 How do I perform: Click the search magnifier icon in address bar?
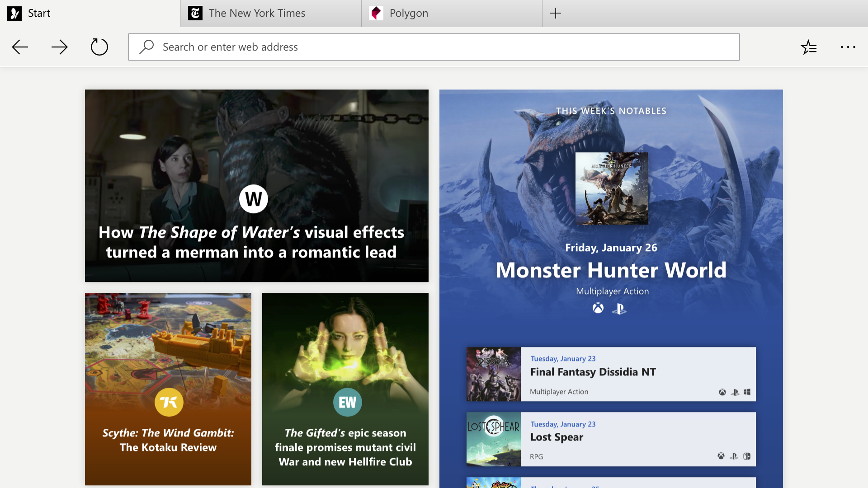[146, 47]
